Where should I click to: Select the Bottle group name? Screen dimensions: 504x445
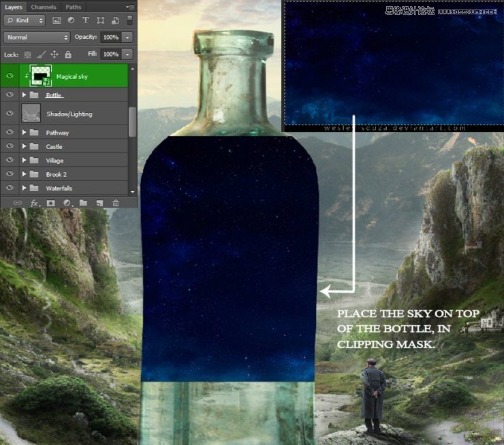tap(54, 95)
